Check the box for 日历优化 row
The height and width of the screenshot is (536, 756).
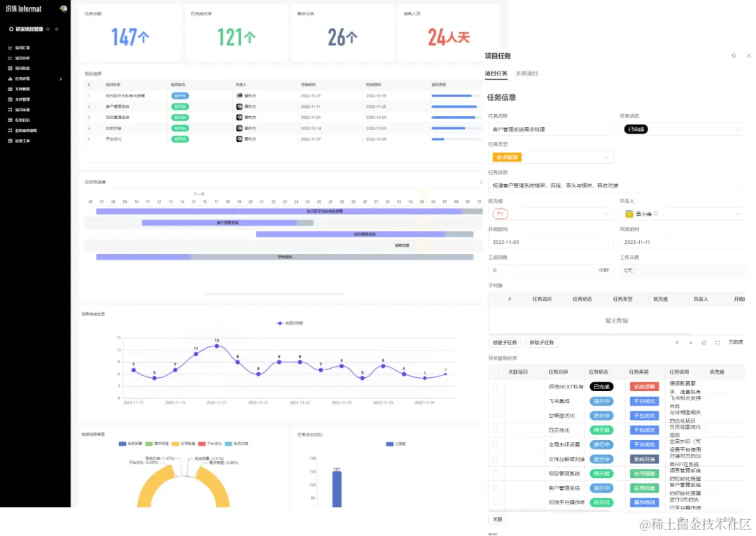pyautogui.click(x=496, y=430)
